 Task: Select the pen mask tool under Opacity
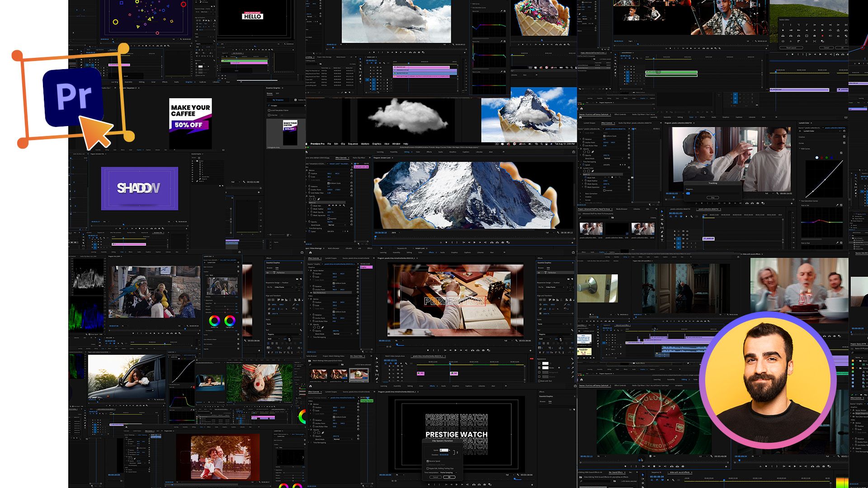coord(318,199)
